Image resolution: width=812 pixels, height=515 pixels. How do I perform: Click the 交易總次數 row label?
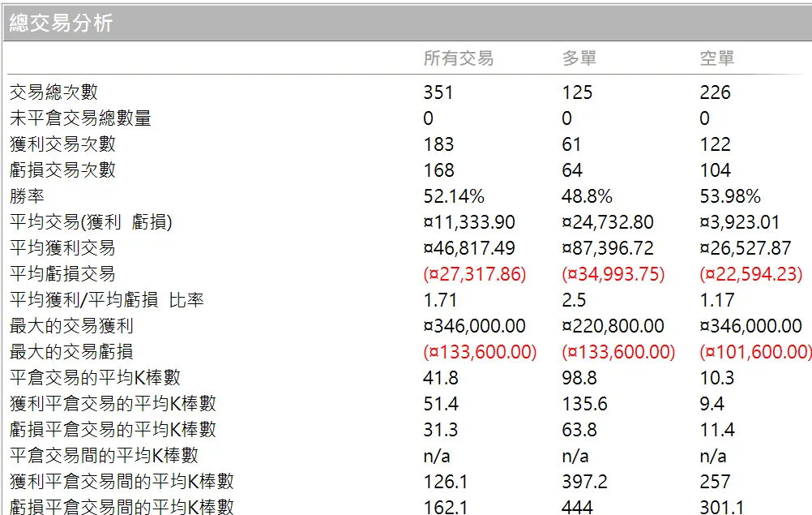(x=53, y=92)
